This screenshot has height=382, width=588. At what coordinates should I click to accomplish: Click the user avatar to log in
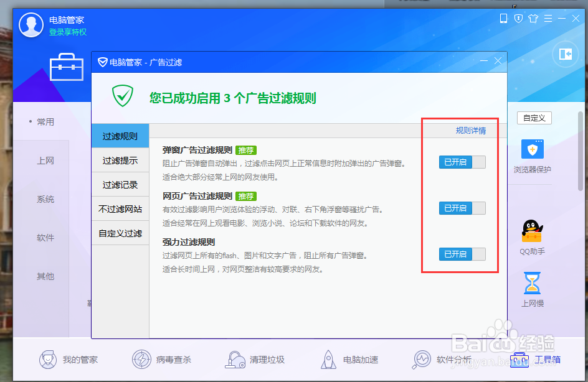[x=31, y=25]
